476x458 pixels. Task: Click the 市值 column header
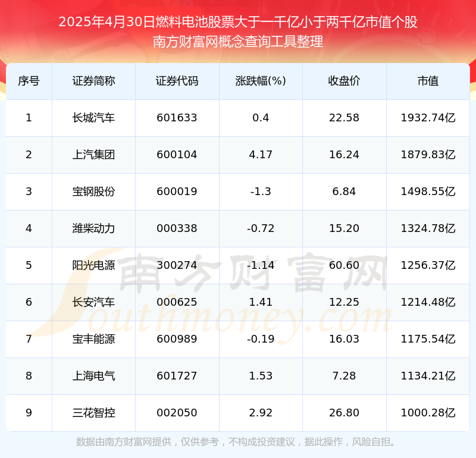tap(428, 81)
